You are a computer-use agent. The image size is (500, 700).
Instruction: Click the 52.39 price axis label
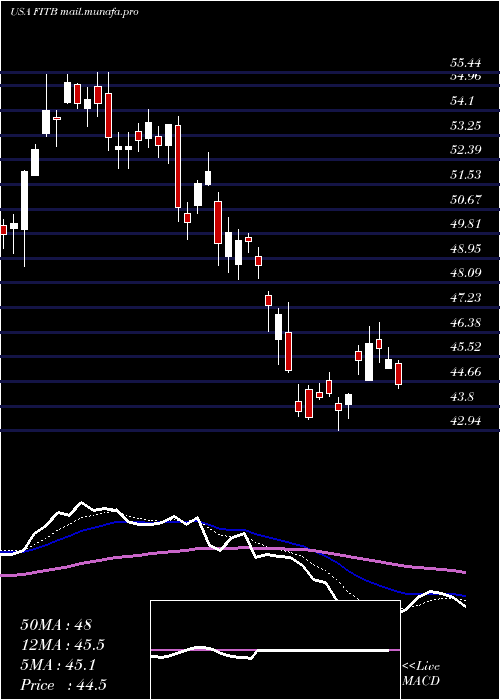[465, 150]
